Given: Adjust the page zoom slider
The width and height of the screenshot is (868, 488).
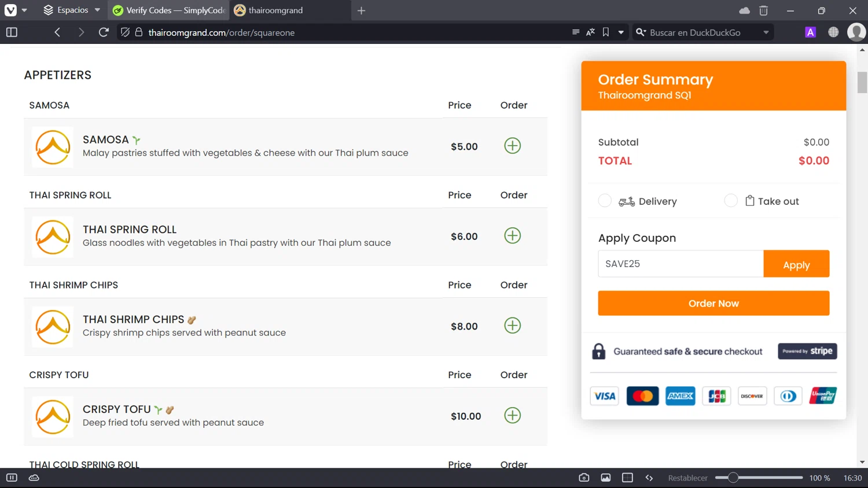Looking at the screenshot, I should (x=759, y=478).
